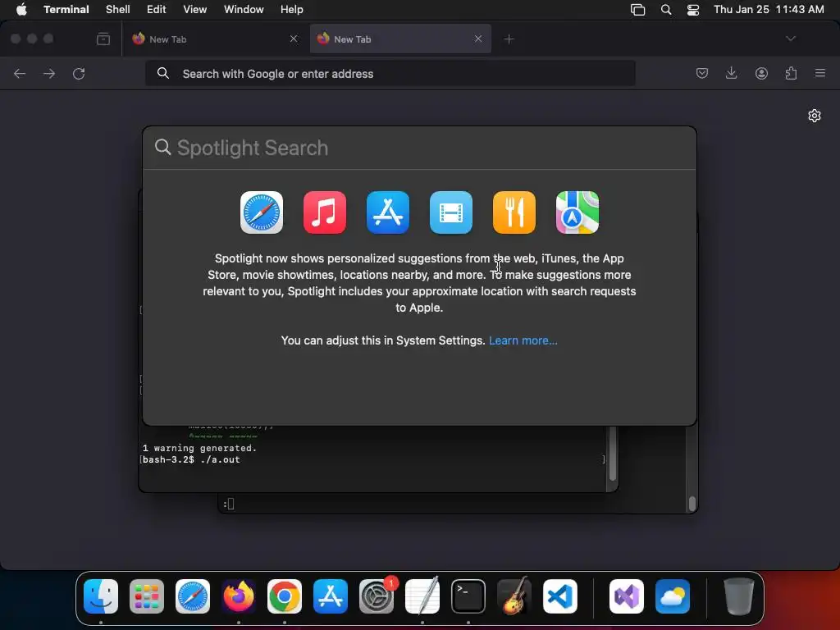The height and width of the screenshot is (630, 840).
Task: Open Control Center from menu bar
Action: (693, 10)
